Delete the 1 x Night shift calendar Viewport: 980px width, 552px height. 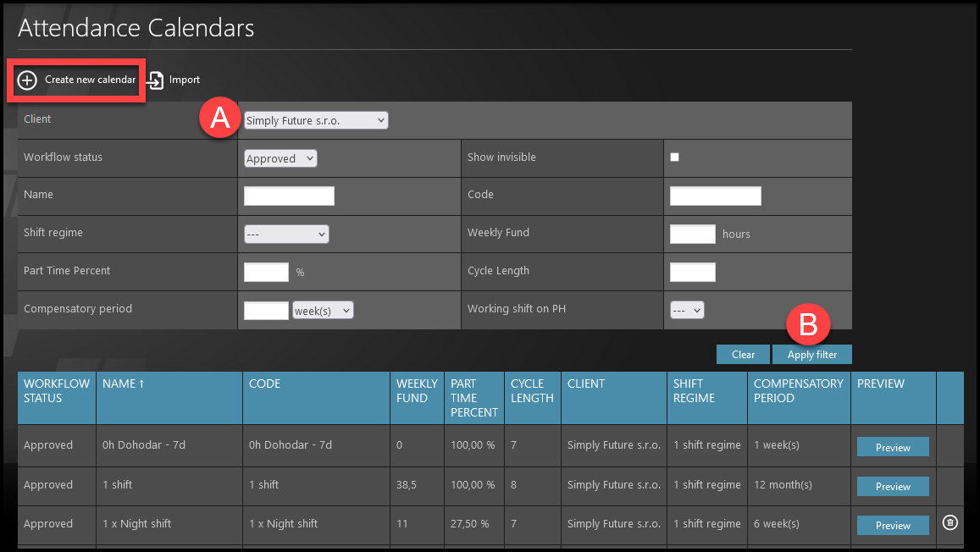[x=950, y=523]
